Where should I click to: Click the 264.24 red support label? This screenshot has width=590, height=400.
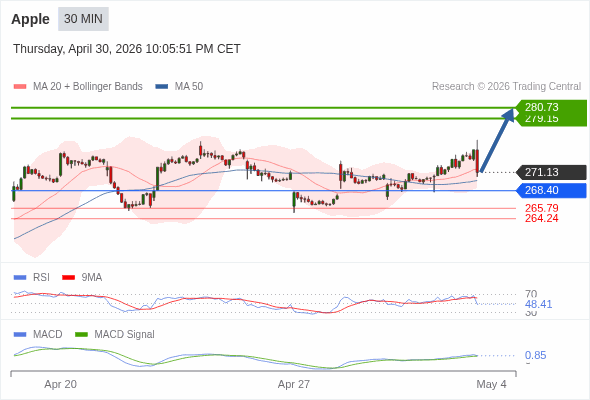pos(541,218)
